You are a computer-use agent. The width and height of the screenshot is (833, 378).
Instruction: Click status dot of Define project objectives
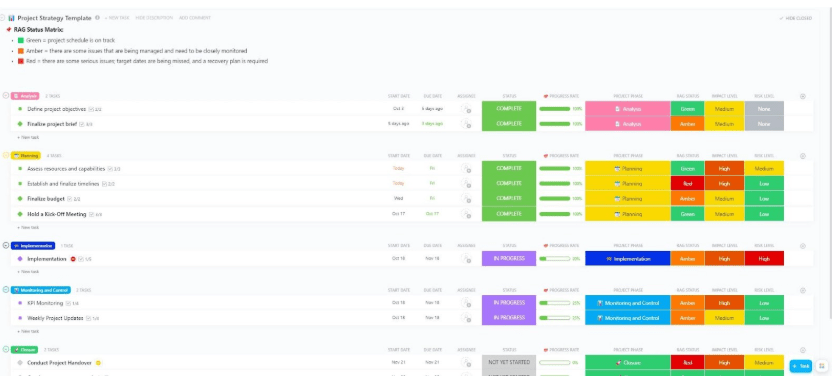pos(20,109)
